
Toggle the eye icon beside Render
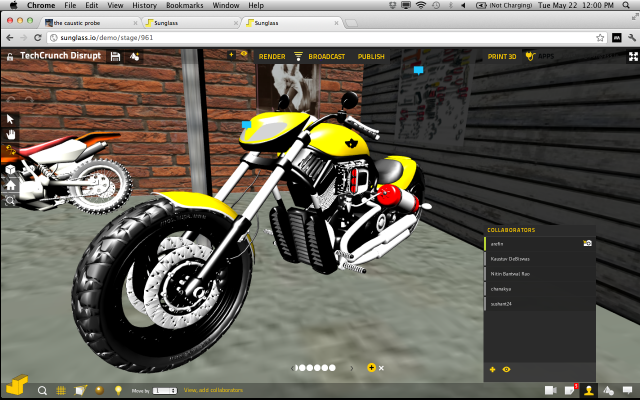click(x=244, y=53)
